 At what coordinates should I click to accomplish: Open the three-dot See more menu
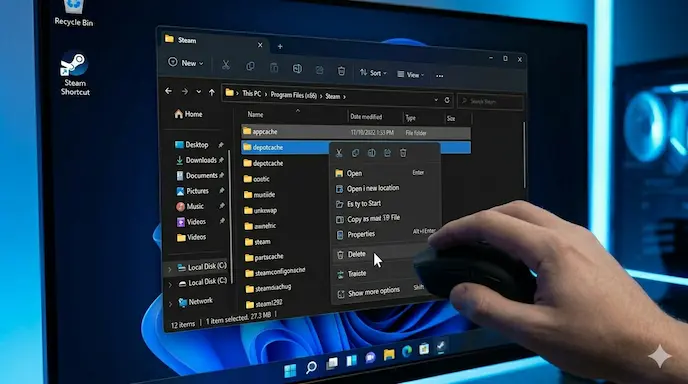click(439, 76)
